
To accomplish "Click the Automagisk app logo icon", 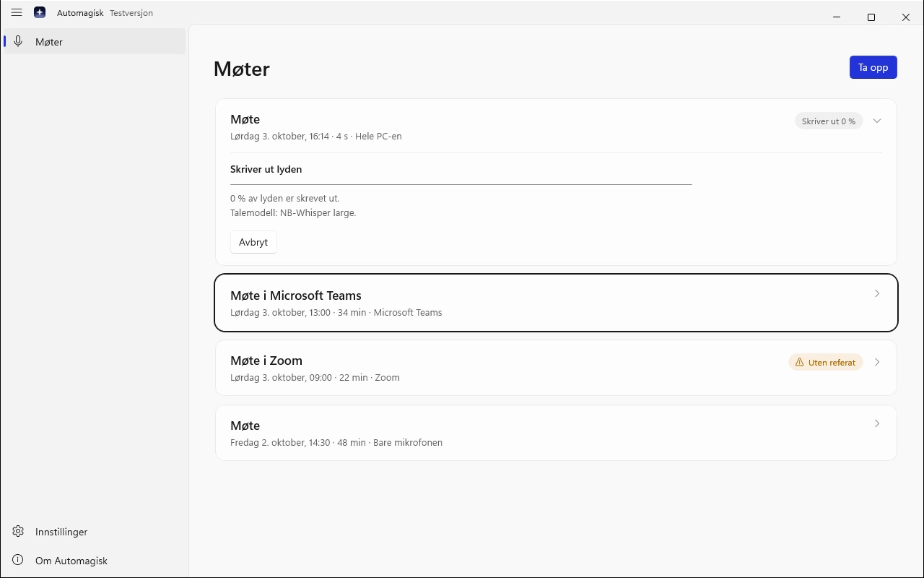I will point(40,13).
